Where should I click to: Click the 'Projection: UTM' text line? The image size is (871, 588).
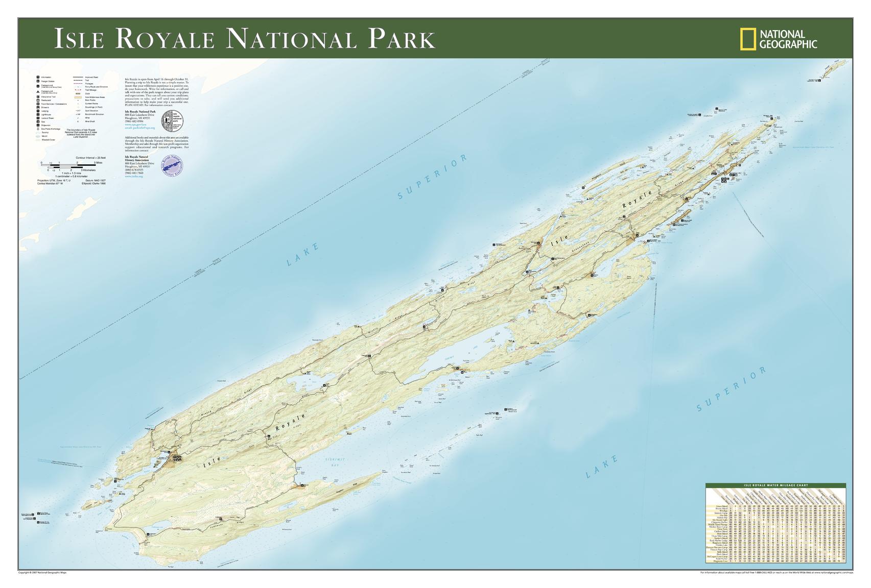pos(54,180)
